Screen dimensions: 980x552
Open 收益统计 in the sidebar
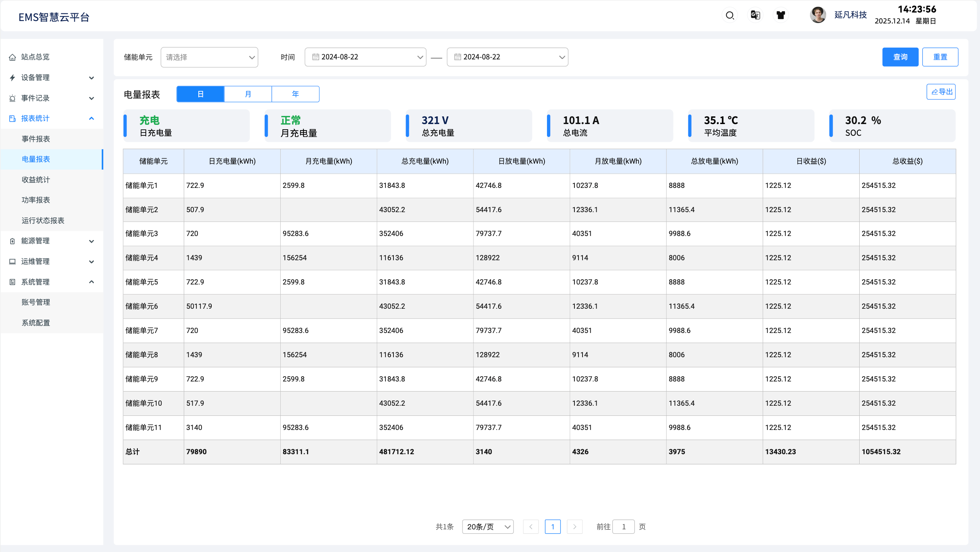click(36, 180)
